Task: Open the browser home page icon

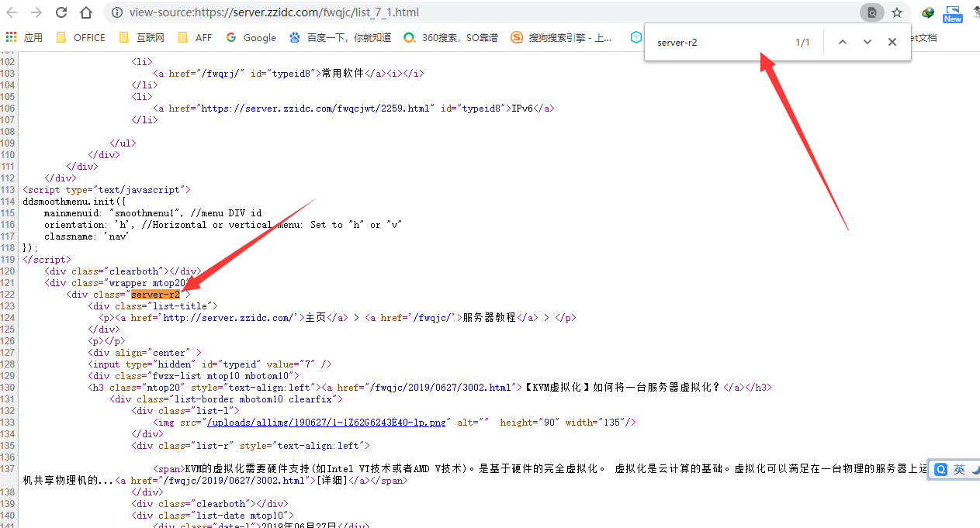Action: click(86, 12)
